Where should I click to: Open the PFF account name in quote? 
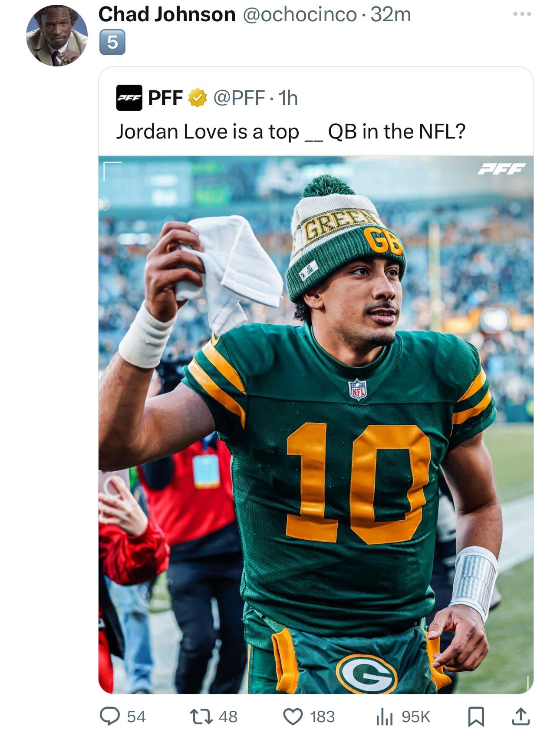pyautogui.click(x=165, y=98)
